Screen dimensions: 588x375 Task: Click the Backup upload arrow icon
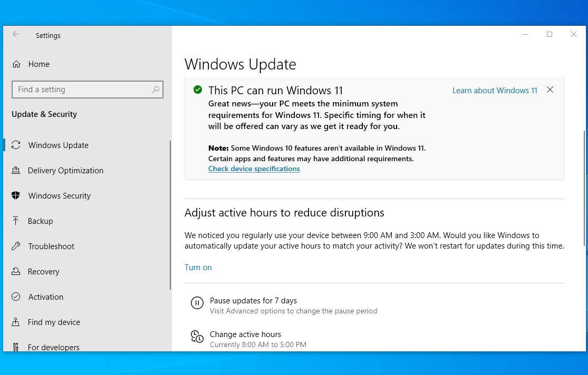[16, 221]
